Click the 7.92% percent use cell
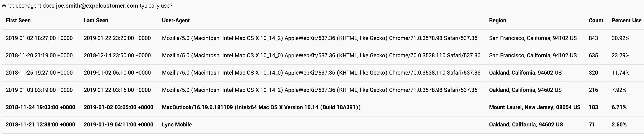Screen dimensions: 644x134 pyautogui.click(x=619, y=90)
